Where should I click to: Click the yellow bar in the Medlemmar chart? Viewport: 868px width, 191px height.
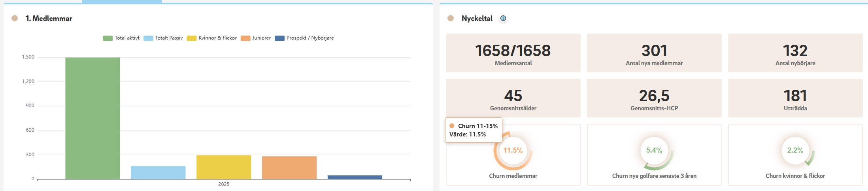click(x=224, y=167)
